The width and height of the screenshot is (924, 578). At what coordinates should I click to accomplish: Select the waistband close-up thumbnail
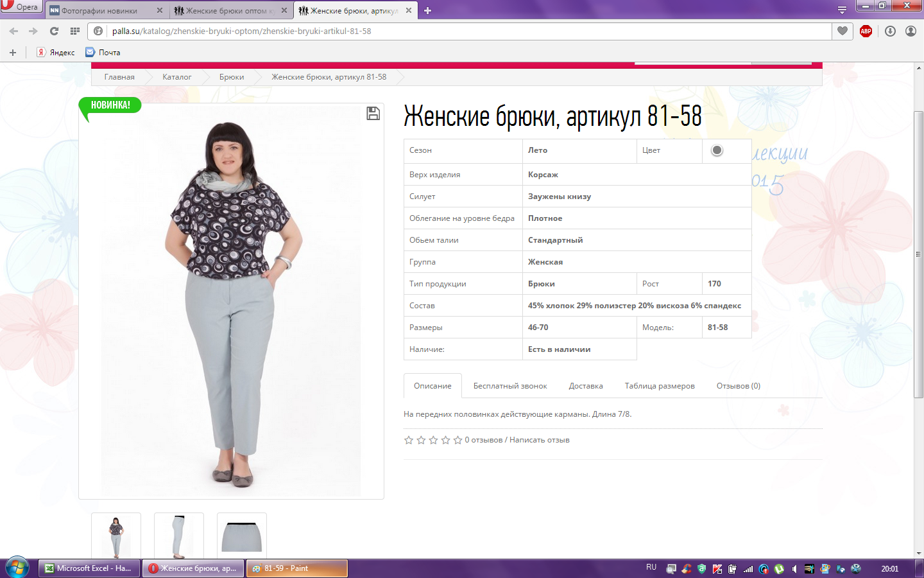click(x=242, y=536)
